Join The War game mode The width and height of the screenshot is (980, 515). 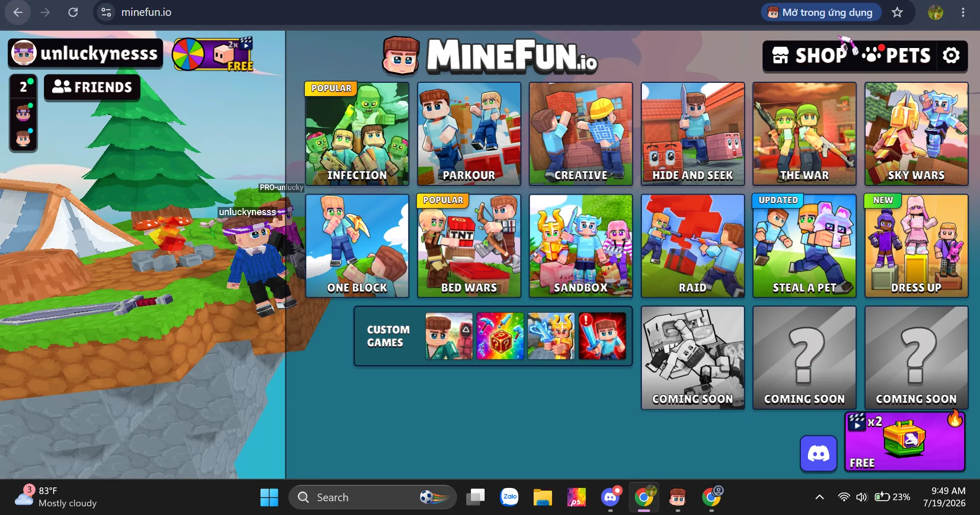point(804,134)
